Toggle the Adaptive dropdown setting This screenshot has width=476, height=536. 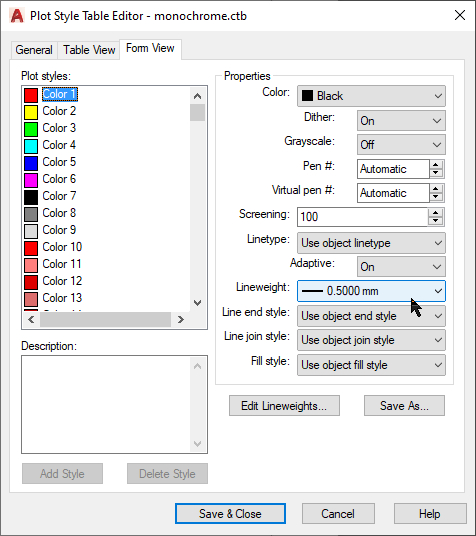pos(401,267)
